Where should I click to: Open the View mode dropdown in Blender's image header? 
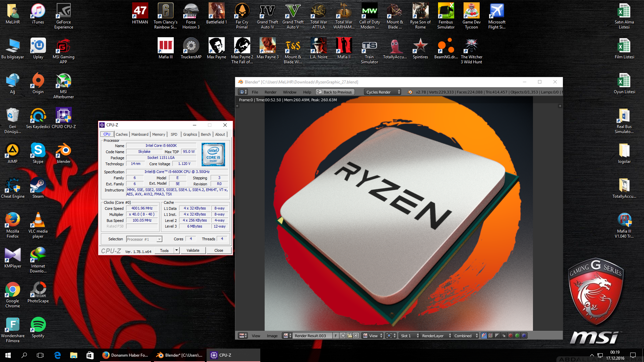point(373,336)
